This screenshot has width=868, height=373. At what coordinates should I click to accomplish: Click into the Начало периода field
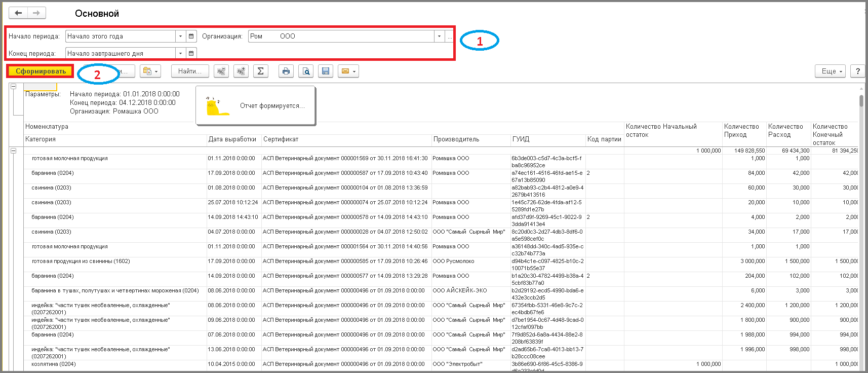point(121,36)
